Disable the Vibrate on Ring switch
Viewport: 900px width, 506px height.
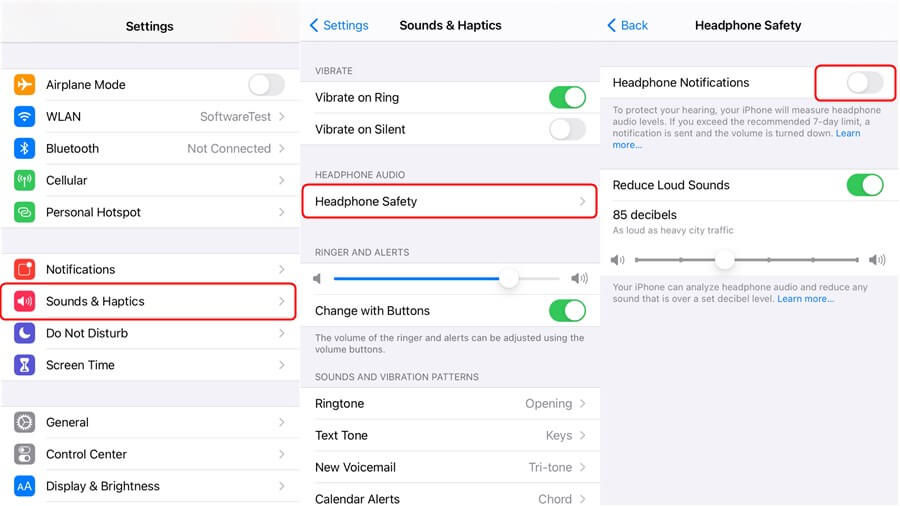point(567,98)
